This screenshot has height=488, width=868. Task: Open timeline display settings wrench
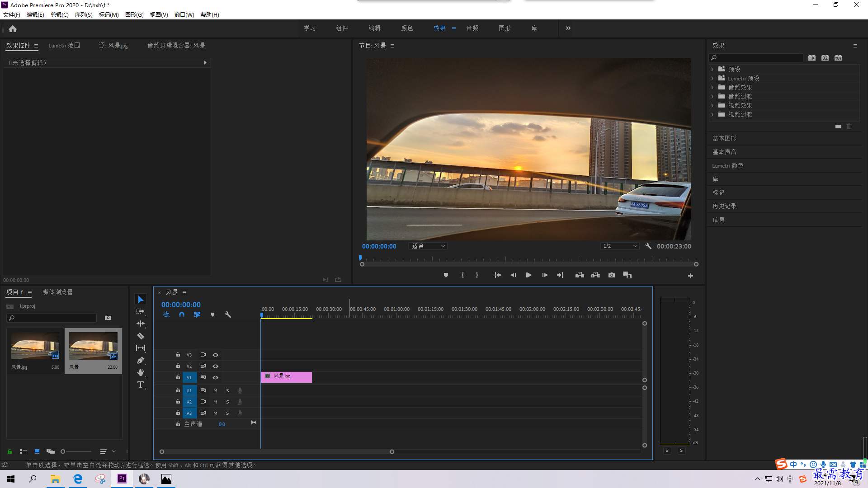228,314
